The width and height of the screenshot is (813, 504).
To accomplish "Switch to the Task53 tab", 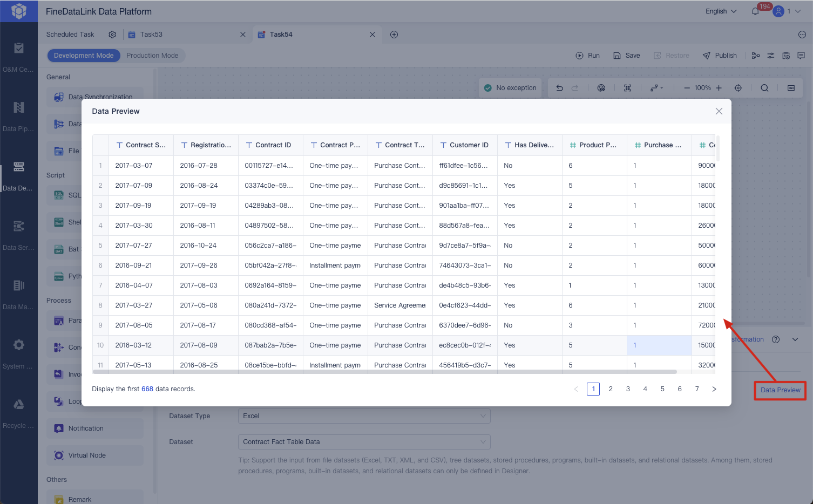I will [x=151, y=35].
